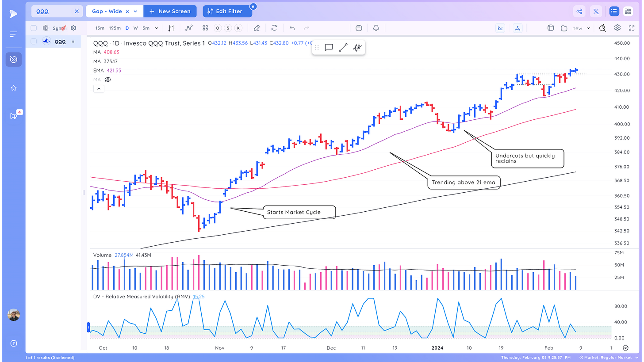Click the EMA 421.55 legend label

tap(107, 70)
